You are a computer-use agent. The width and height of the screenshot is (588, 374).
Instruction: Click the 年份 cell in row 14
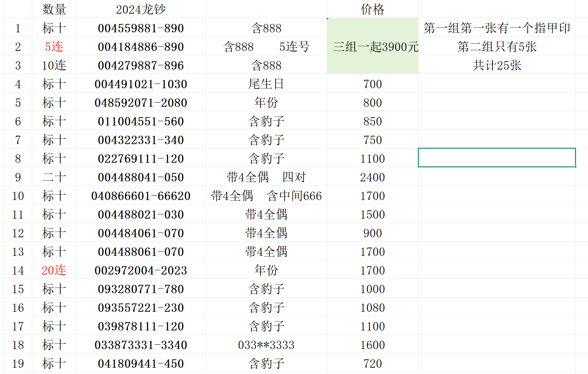(x=266, y=270)
